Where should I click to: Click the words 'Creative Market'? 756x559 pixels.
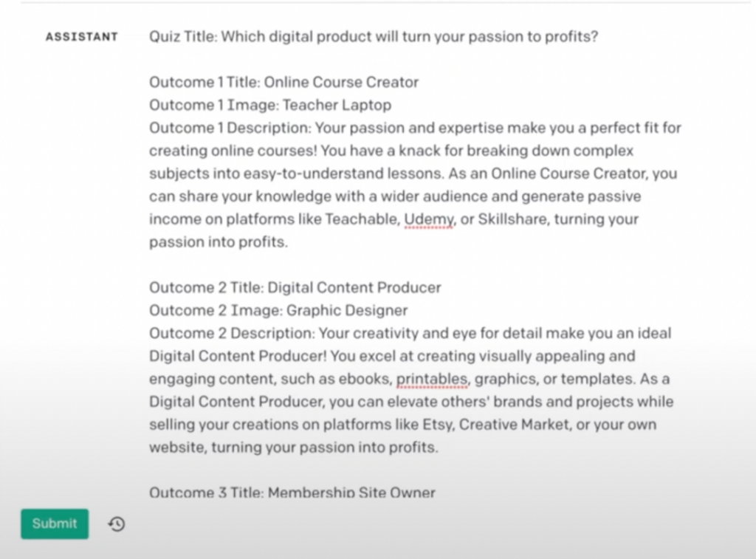515,425
